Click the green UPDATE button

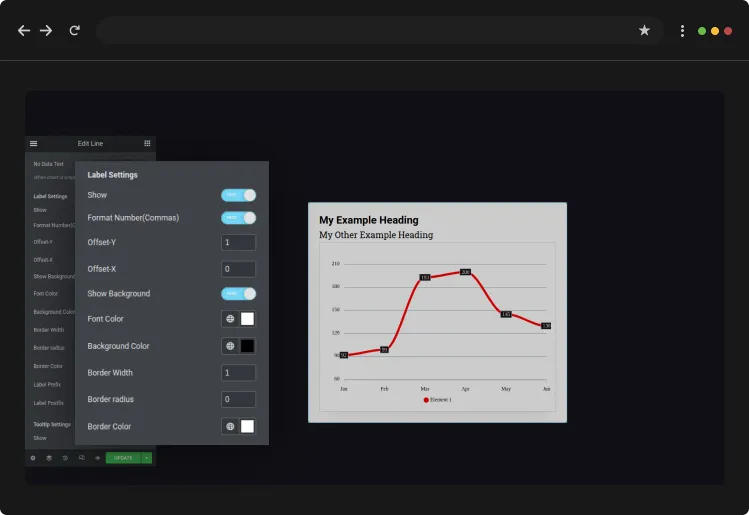(x=123, y=458)
